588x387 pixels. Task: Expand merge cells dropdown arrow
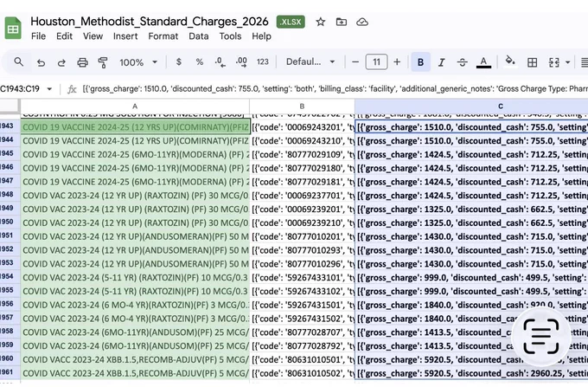[x=568, y=62]
